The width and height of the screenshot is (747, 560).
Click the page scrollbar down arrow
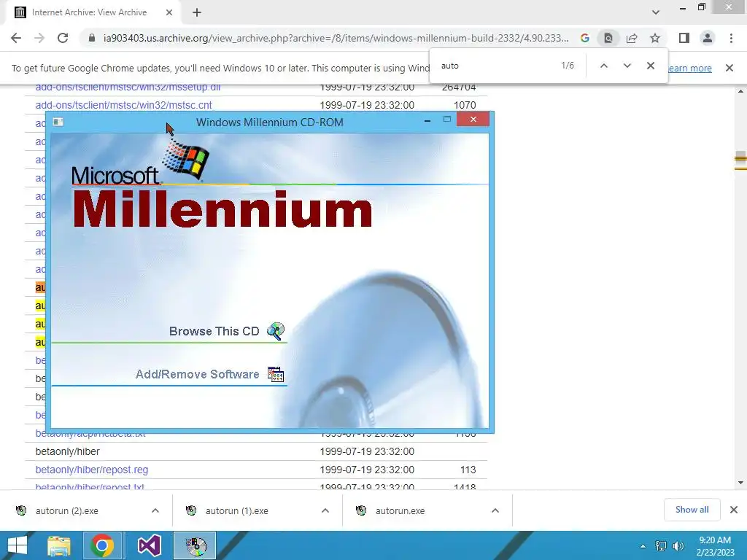[x=740, y=483]
